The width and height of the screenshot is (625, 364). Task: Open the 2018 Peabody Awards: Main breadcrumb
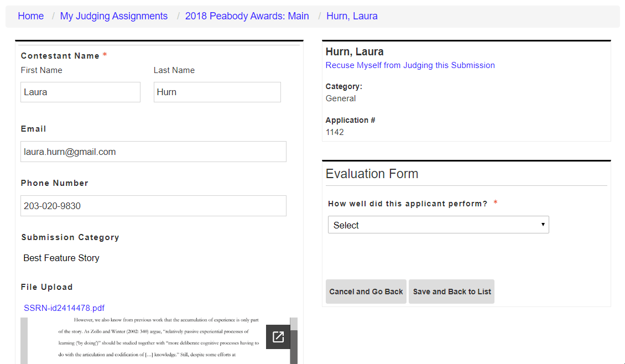(x=247, y=16)
